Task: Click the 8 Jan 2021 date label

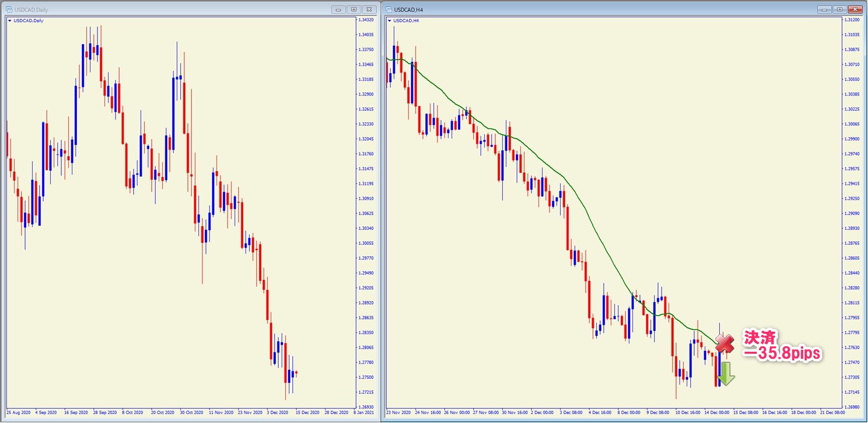Action: [x=364, y=412]
